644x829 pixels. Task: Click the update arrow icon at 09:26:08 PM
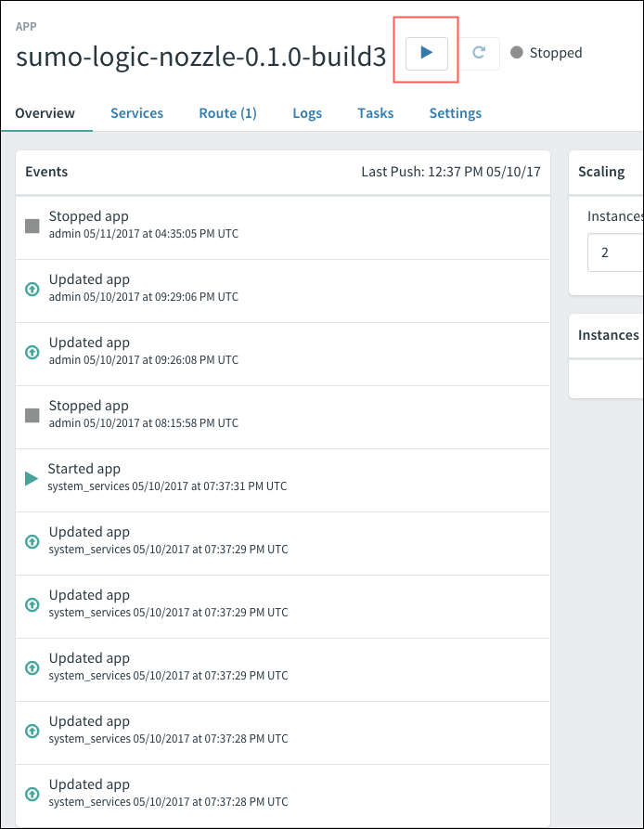coord(32,352)
